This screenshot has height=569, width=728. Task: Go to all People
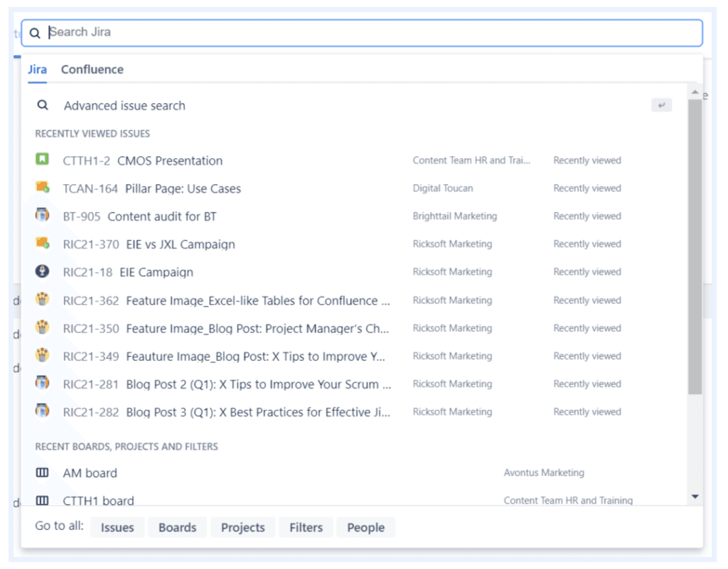click(x=366, y=527)
